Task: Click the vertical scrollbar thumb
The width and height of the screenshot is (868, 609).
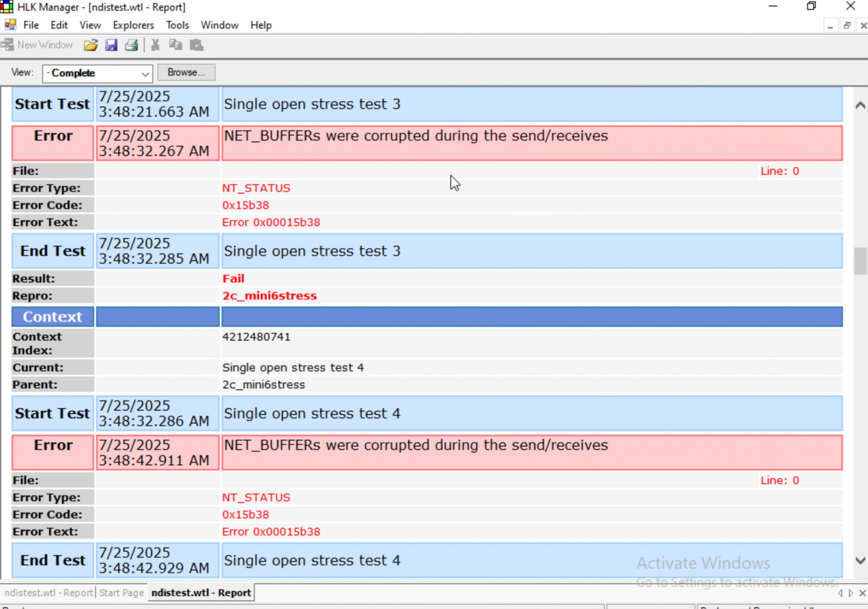Action: [x=860, y=261]
